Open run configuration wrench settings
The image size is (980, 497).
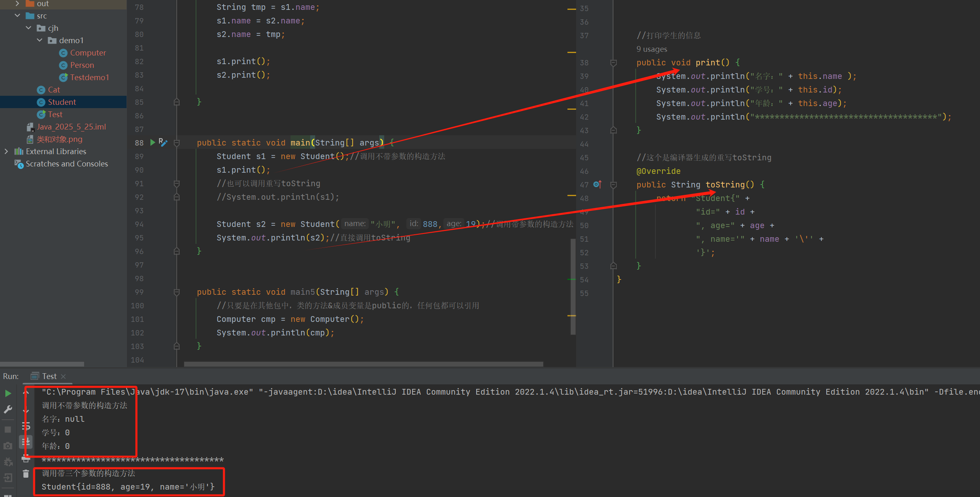click(x=8, y=409)
